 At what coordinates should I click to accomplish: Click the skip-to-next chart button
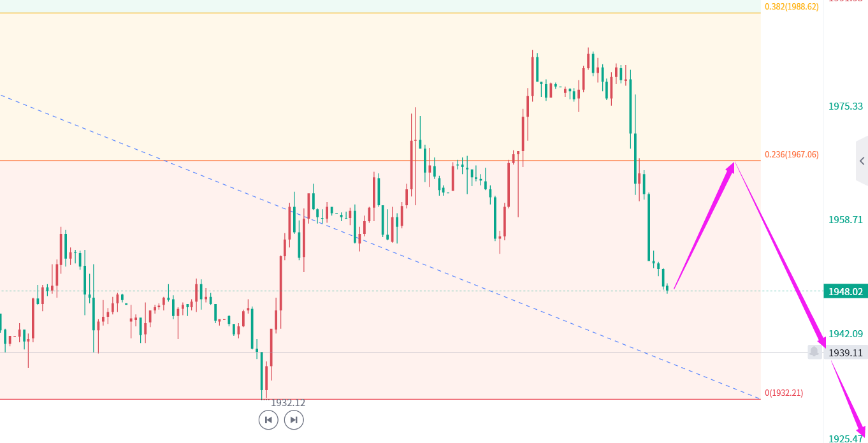click(x=294, y=420)
